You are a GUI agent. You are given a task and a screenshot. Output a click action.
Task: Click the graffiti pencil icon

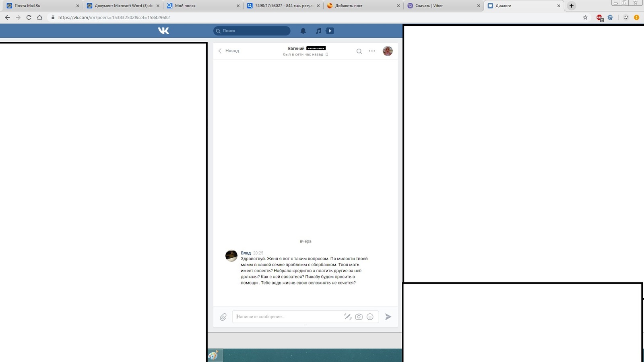347,317
